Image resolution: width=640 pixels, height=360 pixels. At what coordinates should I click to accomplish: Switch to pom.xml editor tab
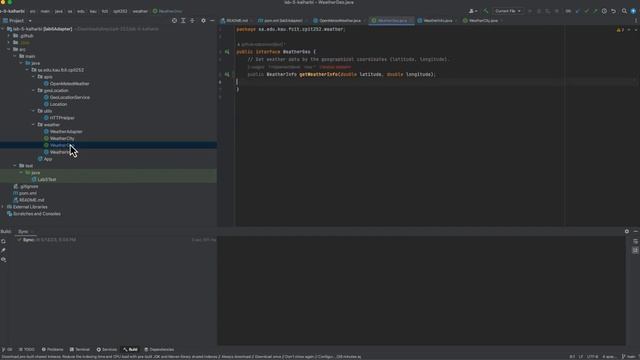(281, 20)
